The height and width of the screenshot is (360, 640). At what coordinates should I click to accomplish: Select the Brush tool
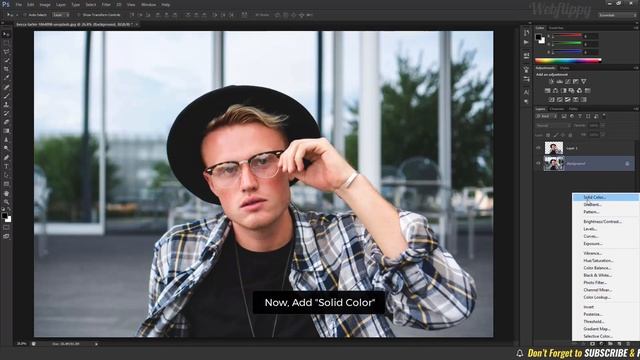(x=6, y=96)
